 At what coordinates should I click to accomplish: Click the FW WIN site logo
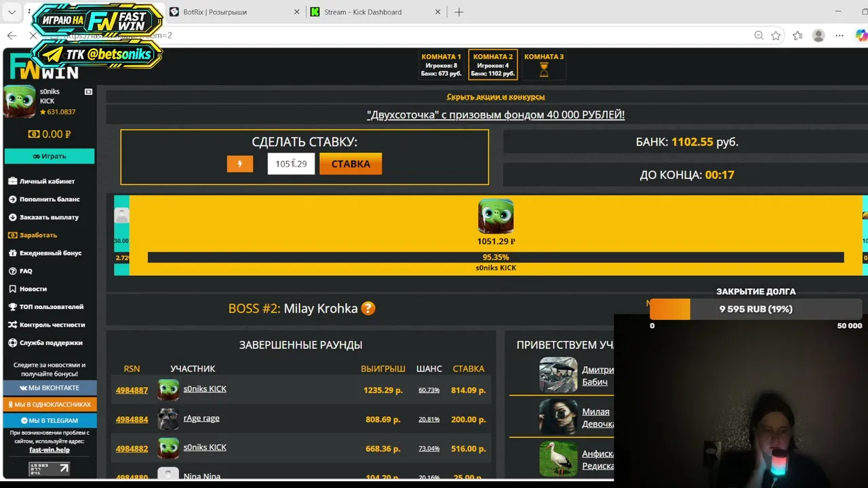(x=44, y=67)
